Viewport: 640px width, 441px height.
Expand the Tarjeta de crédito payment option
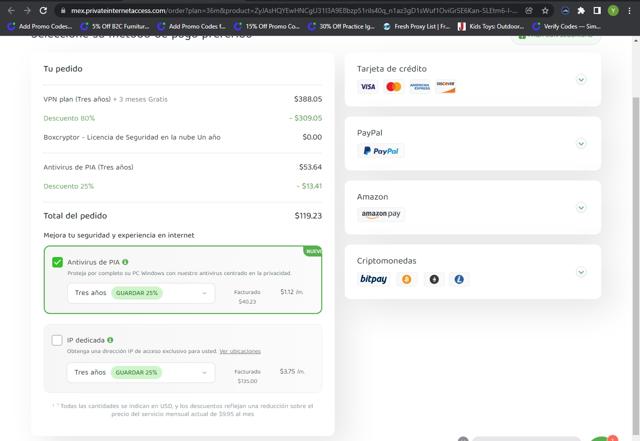581,79
